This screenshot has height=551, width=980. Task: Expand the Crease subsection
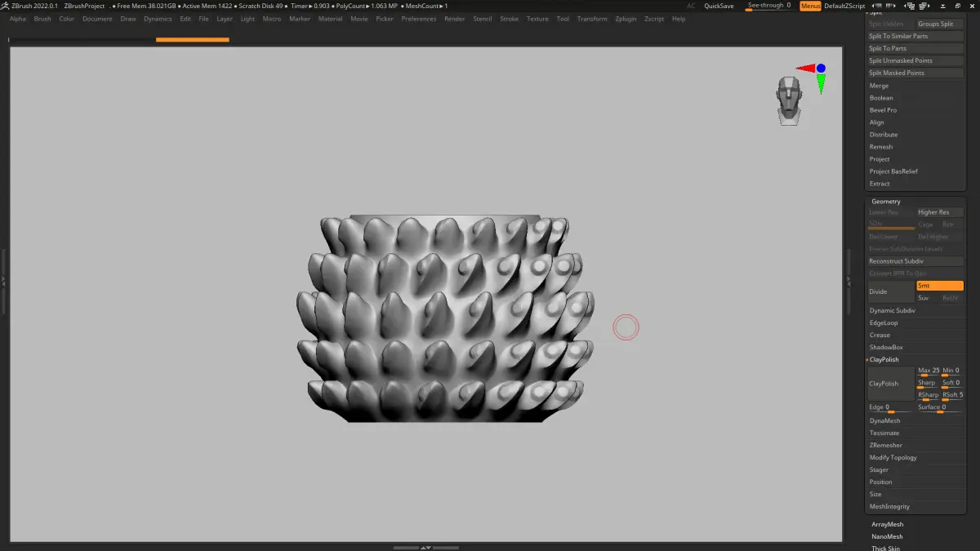pyautogui.click(x=880, y=335)
